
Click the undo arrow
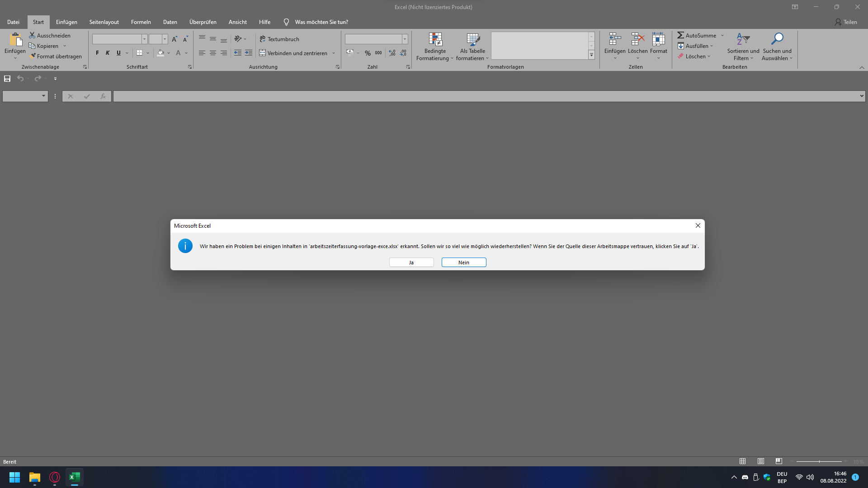tap(20, 79)
